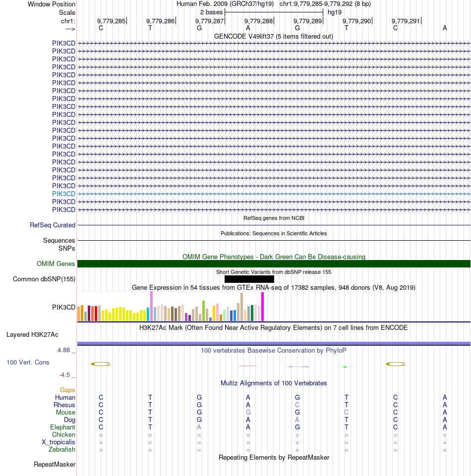Click the X_tropicalis species label
Screen dimensions: 471x476
[58, 442]
